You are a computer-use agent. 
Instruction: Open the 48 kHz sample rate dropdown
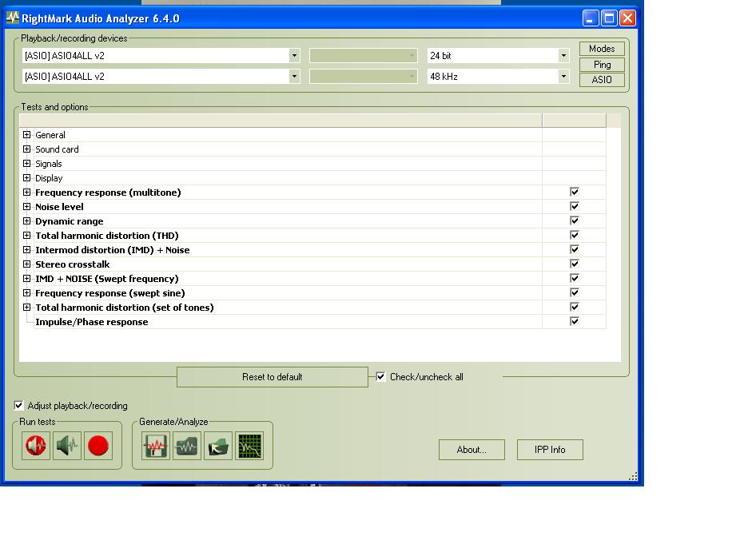click(x=563, y=76)
